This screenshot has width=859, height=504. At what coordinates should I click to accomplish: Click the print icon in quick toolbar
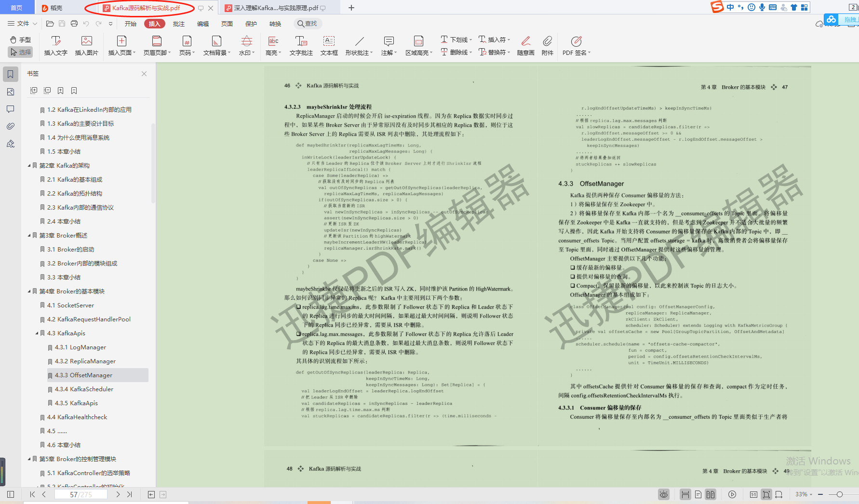(x=74, y=24)
